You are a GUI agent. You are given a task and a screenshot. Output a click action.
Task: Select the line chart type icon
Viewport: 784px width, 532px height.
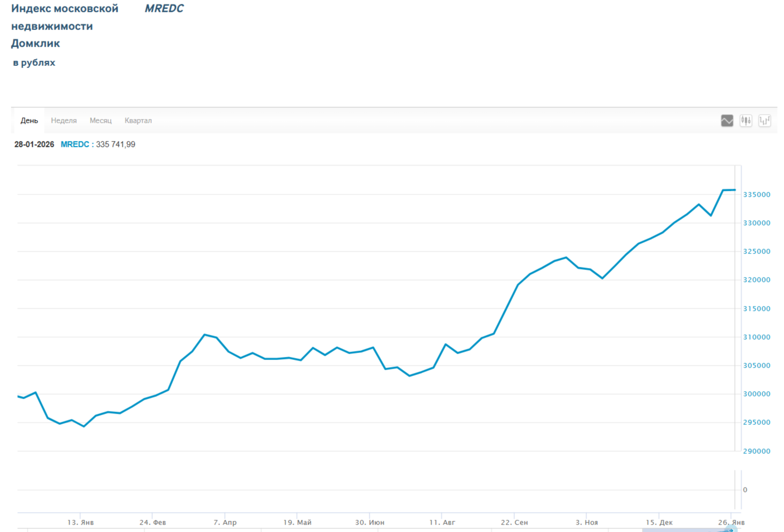coord(727,121)
